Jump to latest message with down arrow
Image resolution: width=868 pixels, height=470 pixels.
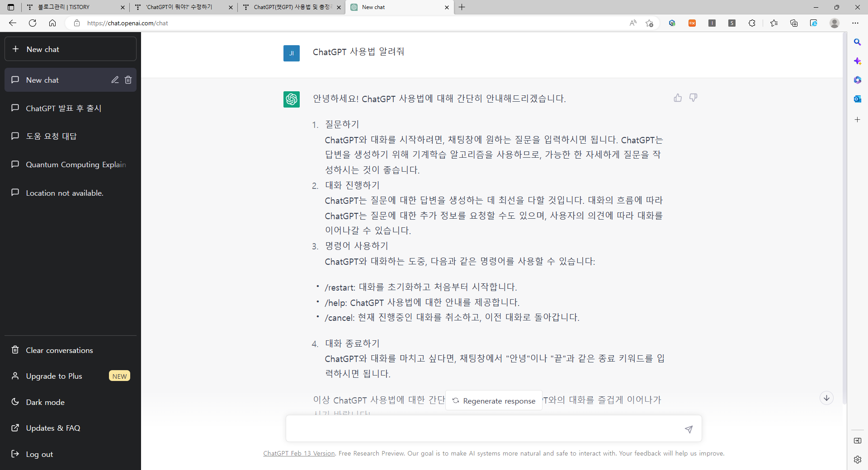(826, 398)
